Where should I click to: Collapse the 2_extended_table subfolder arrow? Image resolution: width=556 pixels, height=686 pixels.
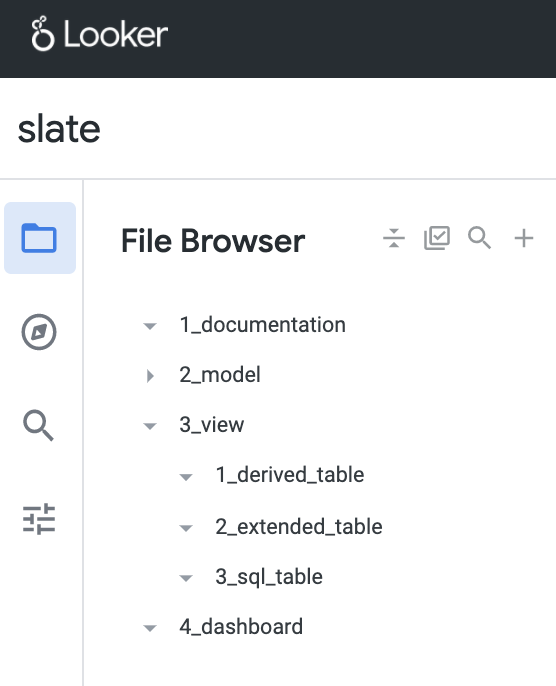pos(186,528)
